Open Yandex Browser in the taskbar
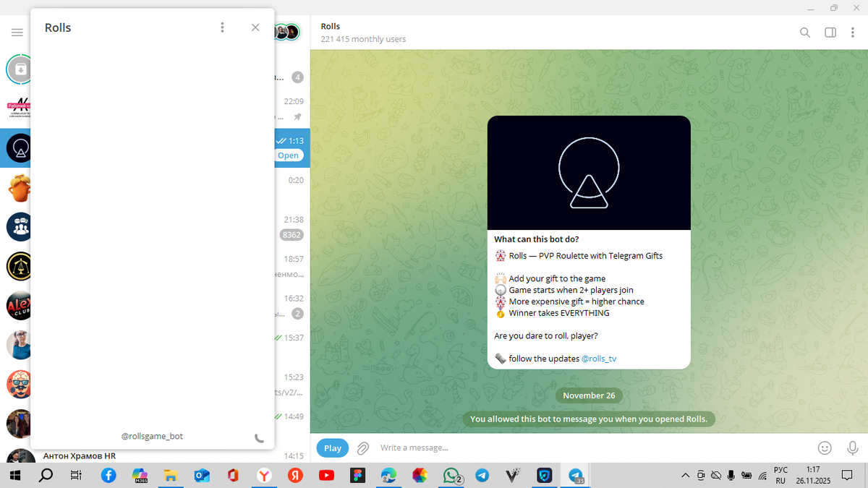 click(264, 476)
